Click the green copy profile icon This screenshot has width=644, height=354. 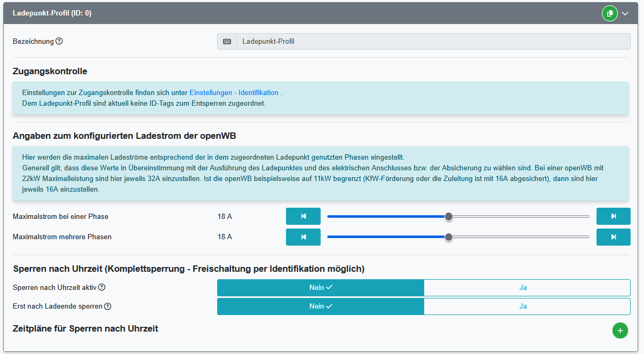tap(609, 13)
